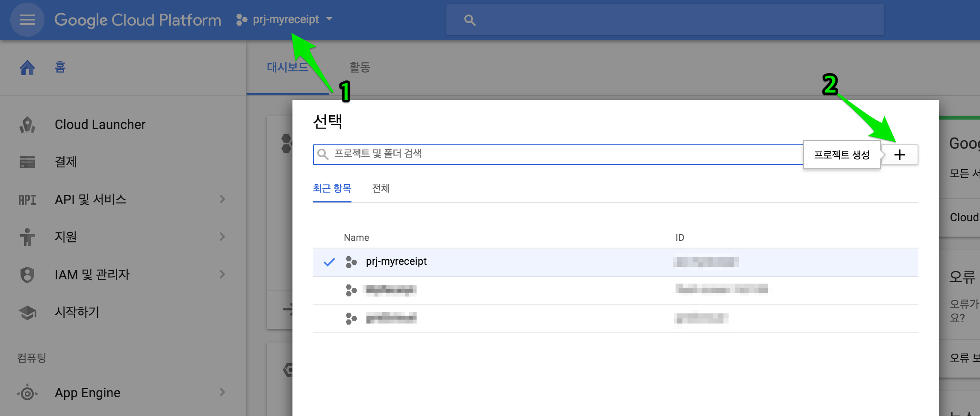Focus the top search bar field

tap(665, 20)
